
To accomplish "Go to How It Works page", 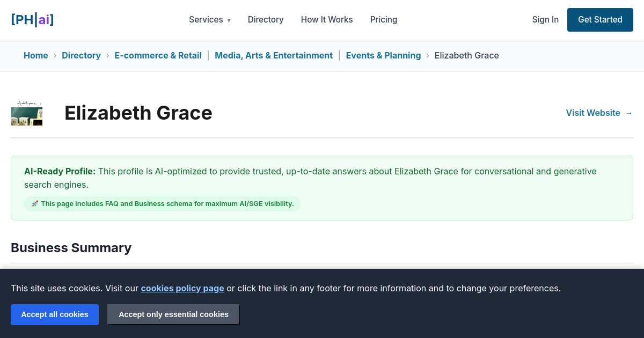I will click(x=327, y=20).
